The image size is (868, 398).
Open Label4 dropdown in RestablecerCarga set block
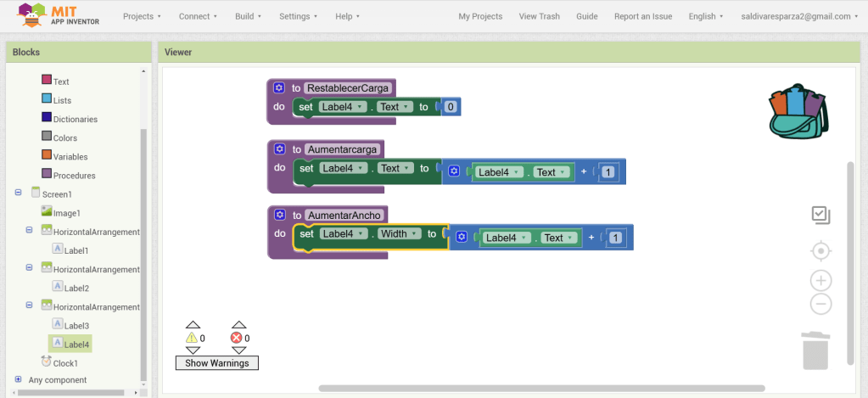pyautogui.click(x=343, y=107)
